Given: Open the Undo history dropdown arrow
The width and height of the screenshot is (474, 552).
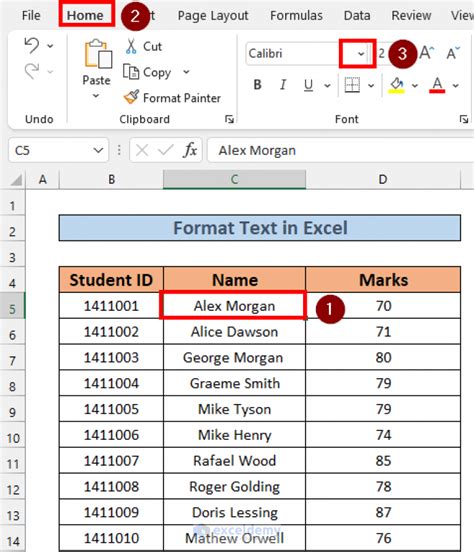Looking at the screenshot, I should tap(50, 46).
